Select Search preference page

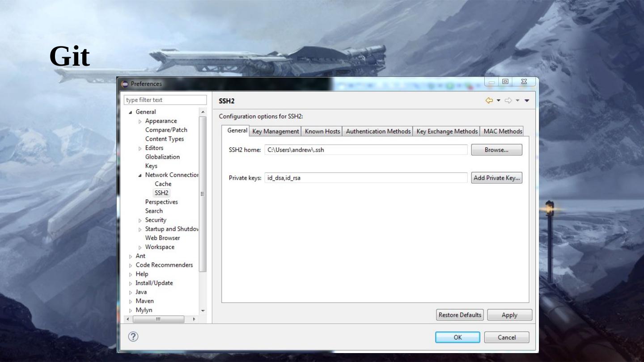point(154,211)
